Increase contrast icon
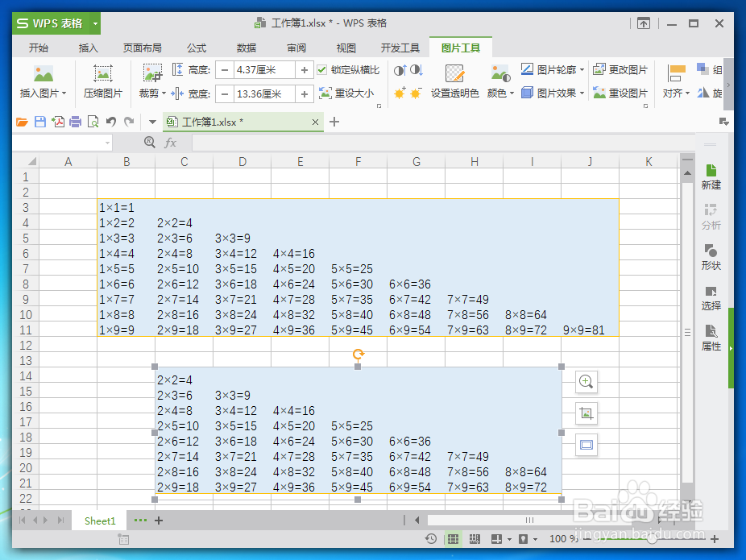 pos(400,70)
